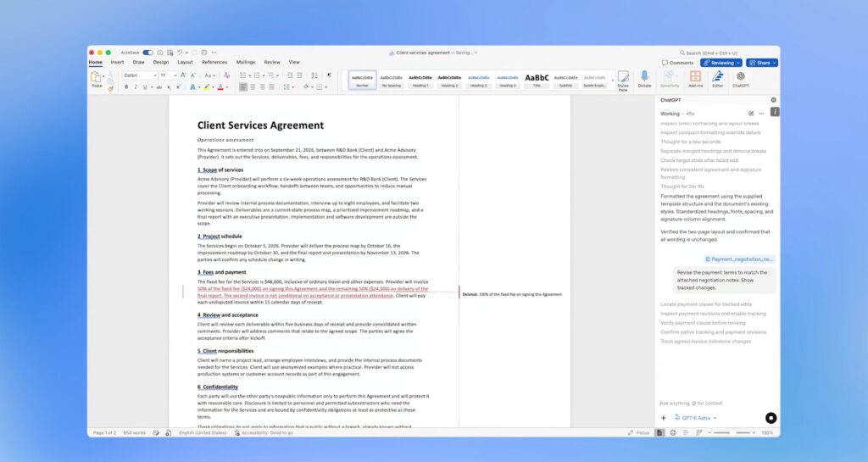Viewport: 868px width, 462px height.
Task: Toggle italic formatting
Action: pos(136,86)
